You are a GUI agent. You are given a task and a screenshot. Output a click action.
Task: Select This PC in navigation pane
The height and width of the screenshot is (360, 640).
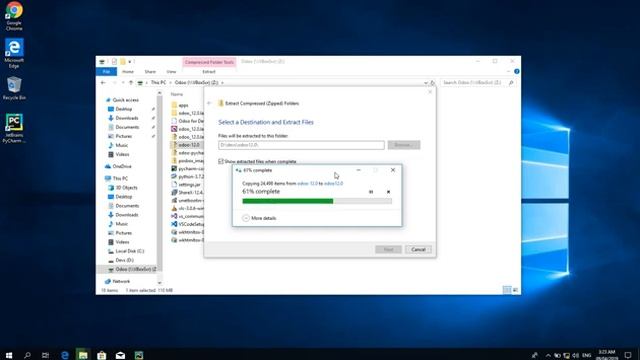pos(120,178)
